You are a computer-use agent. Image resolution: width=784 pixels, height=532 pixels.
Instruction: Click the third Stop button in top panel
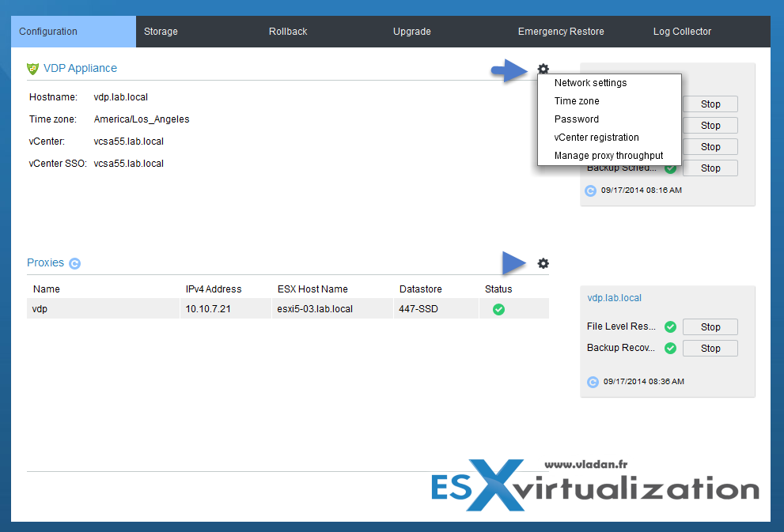point(710,147)
